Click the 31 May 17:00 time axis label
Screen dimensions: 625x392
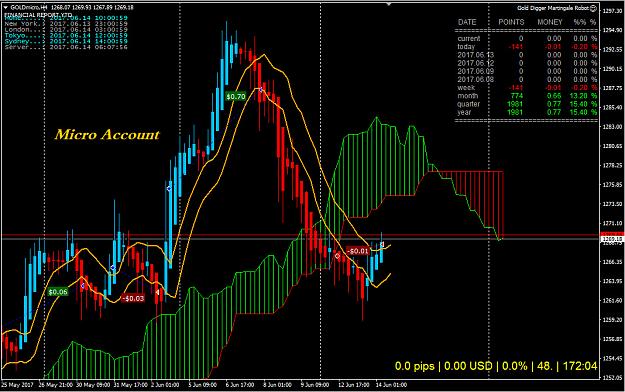(x=131, y=385)
